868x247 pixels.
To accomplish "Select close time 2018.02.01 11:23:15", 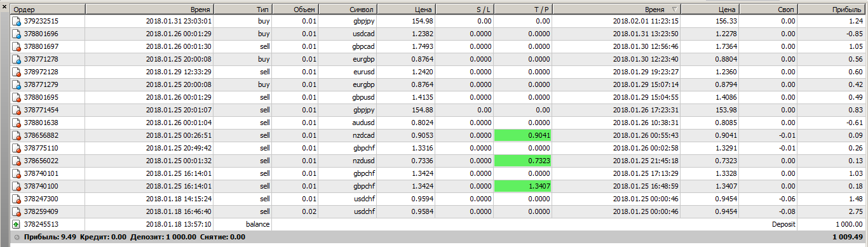I will click(645, 21).
